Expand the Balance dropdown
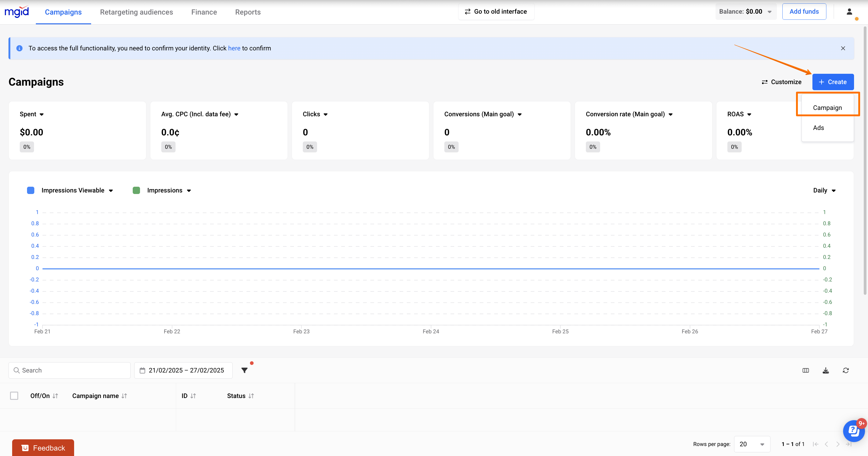Viewport: 868px width, 456px height. [x=745, y=12]
